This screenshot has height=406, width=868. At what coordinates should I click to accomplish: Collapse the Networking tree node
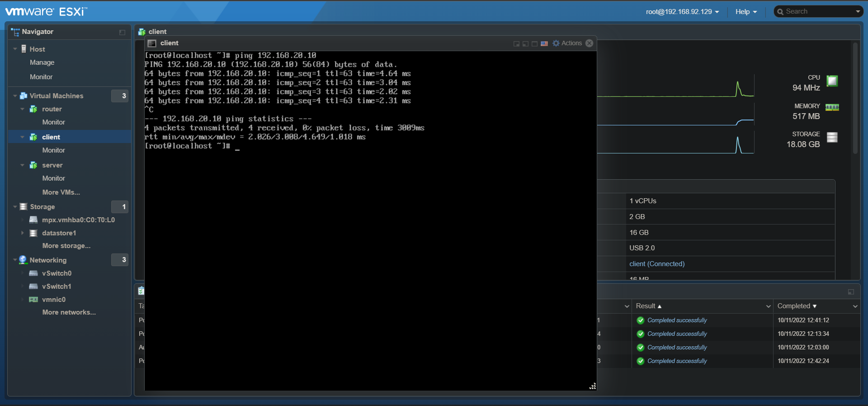click(x=15, y=260)
